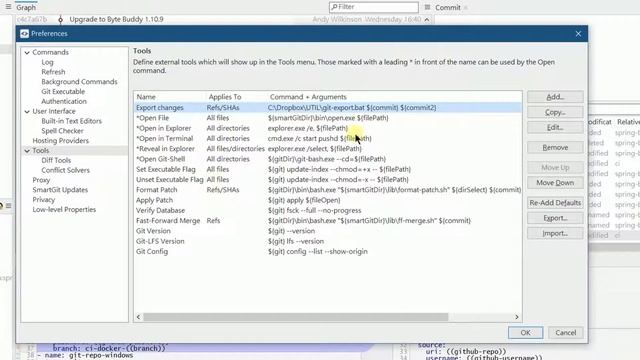Select the *Open Git-Shell row

328,159
